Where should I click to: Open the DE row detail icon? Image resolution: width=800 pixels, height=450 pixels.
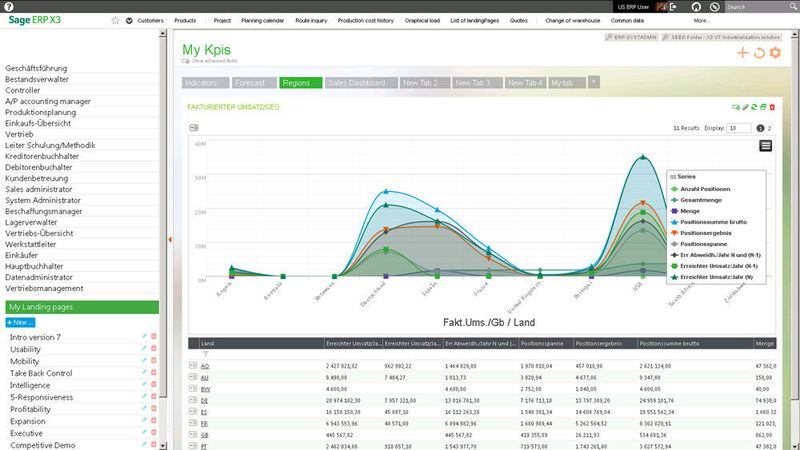(x=193, y=400)
